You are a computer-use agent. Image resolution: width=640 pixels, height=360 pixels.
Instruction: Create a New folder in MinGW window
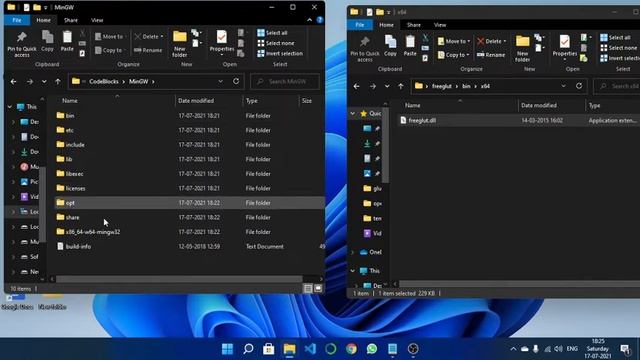click(x=180, y=44)
